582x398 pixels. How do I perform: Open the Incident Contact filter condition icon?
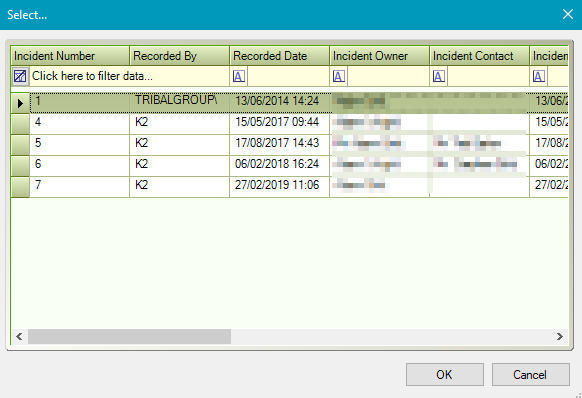[439, 76]
